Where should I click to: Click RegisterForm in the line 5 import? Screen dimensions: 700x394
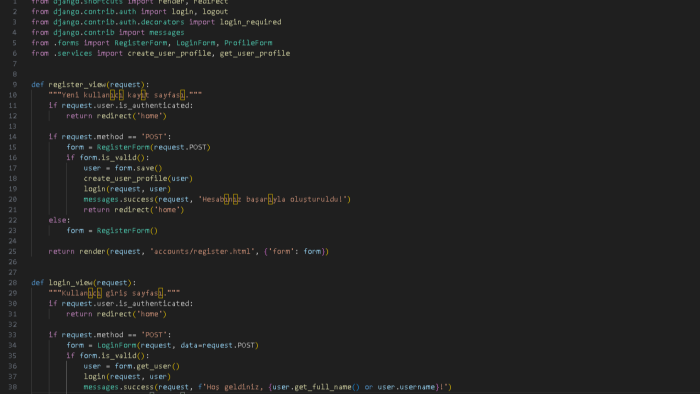click(x=141, y=43)
